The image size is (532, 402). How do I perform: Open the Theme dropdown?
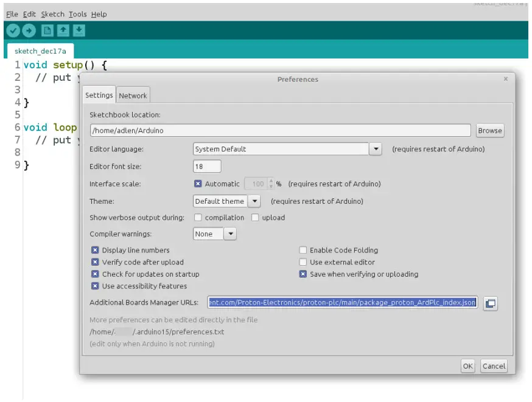tap(254, 201)
